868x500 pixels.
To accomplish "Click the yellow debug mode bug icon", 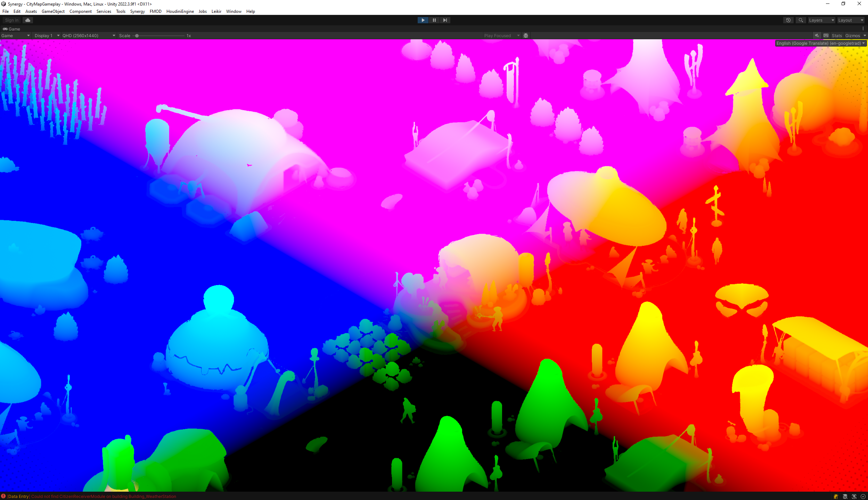I will point(836,497).
